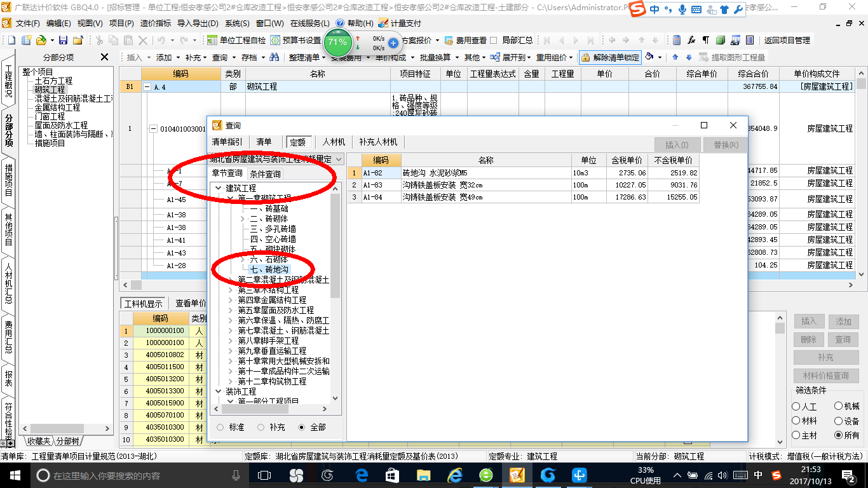The width and height of the screenshot is (868, 488).
Task: Select the 标准 radio button
Action: 220,427
